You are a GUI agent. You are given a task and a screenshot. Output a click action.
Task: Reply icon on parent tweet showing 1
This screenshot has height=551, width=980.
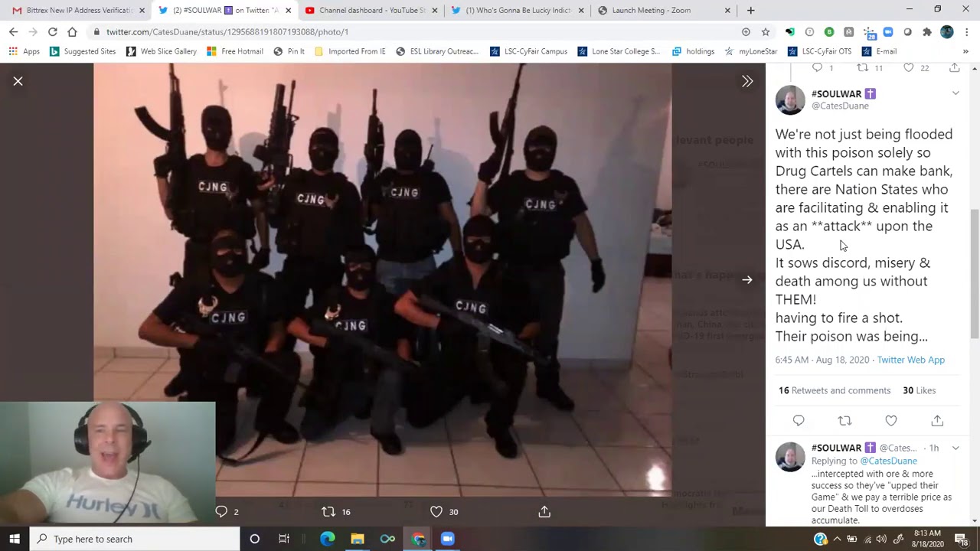pos(817,68)
